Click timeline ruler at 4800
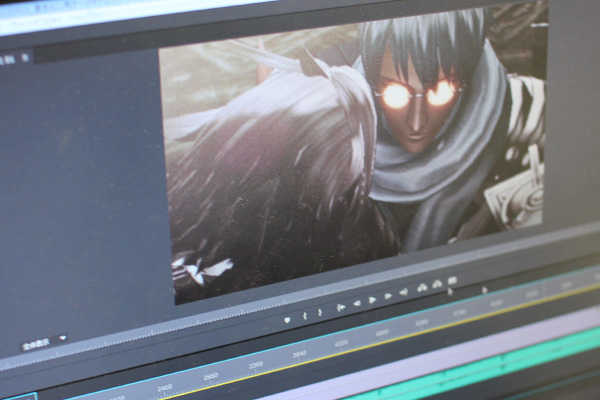 tap(382, 333)
